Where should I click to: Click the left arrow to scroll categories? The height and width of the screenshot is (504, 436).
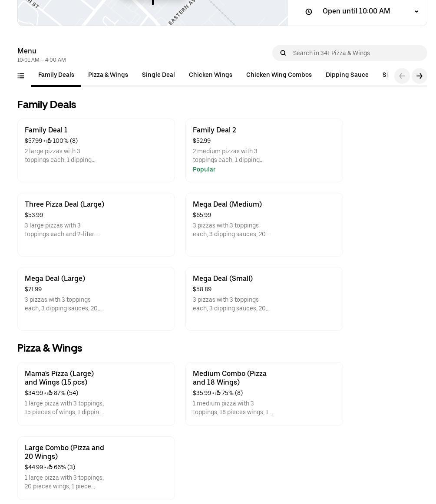[402, 76]
